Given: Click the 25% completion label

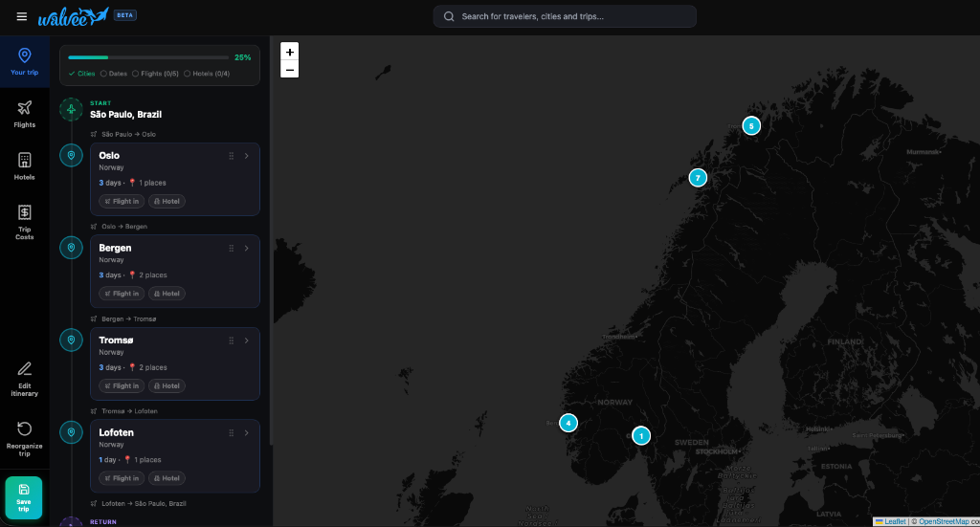Looking at the screenshot, I should 242,57.
